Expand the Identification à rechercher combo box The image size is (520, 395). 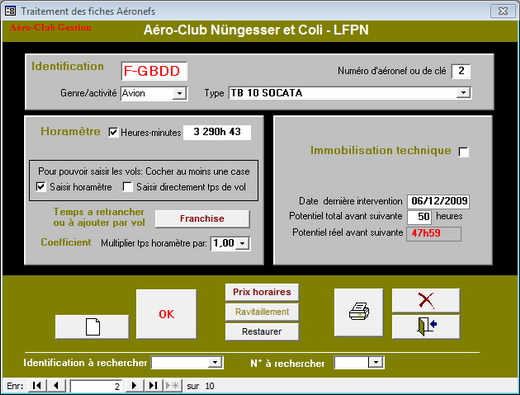215,362
